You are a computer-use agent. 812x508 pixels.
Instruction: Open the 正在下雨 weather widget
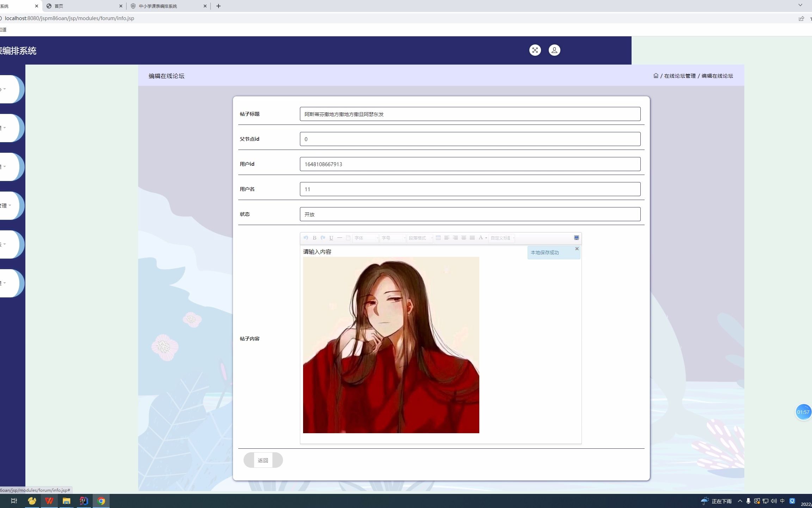716,501
